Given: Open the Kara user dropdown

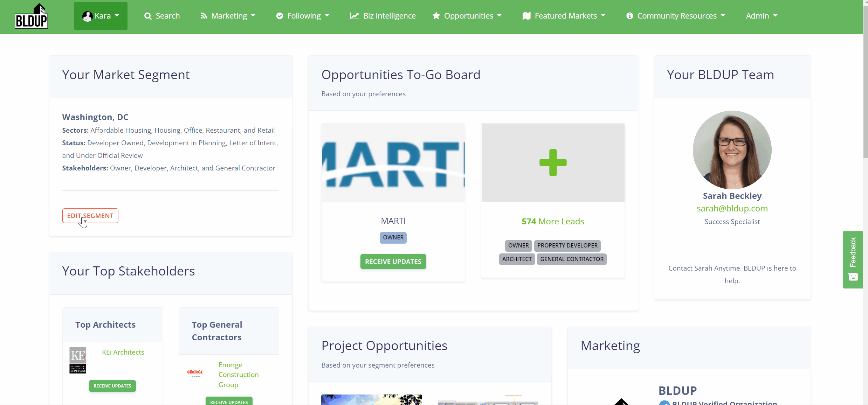Looking at the screenshot, I should [x=101, y=16].
